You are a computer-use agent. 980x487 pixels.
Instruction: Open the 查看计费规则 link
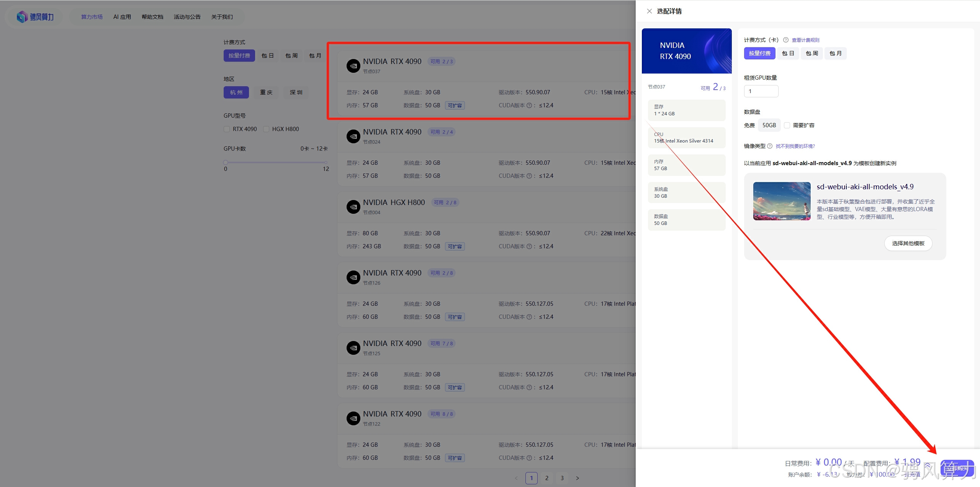[x=805, y=40]
